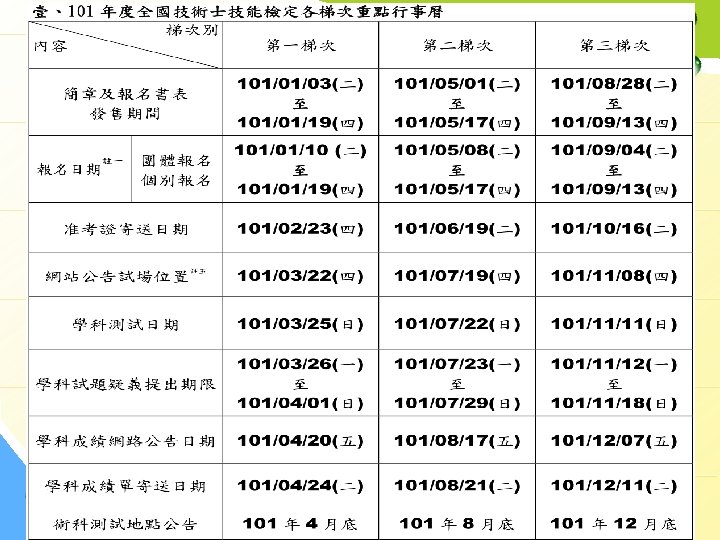Click the date 101/01/03(二)

(300, 84)
